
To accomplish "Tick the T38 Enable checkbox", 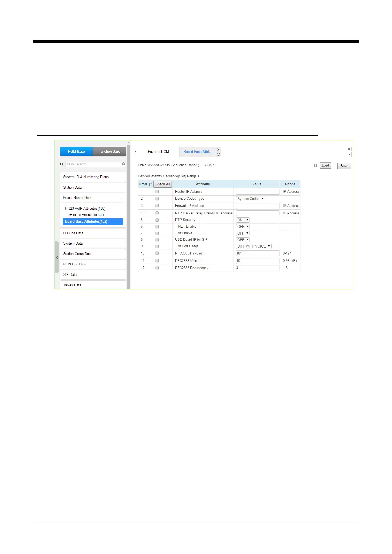I will [x=157, y=233].
